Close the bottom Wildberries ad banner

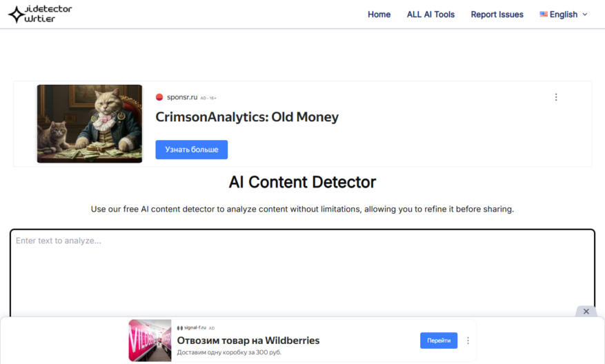click(x=586, y=311)
